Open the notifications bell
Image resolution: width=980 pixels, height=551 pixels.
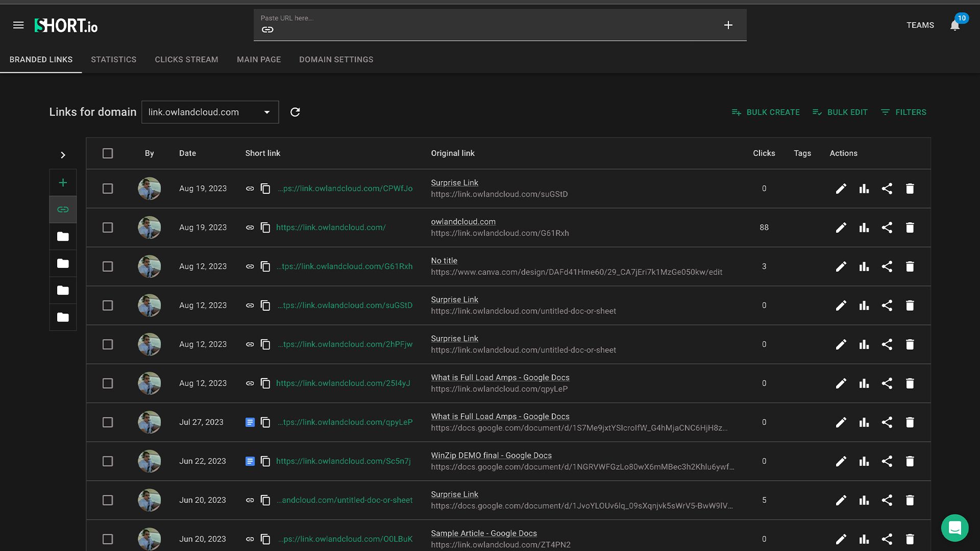pos(954,26)
